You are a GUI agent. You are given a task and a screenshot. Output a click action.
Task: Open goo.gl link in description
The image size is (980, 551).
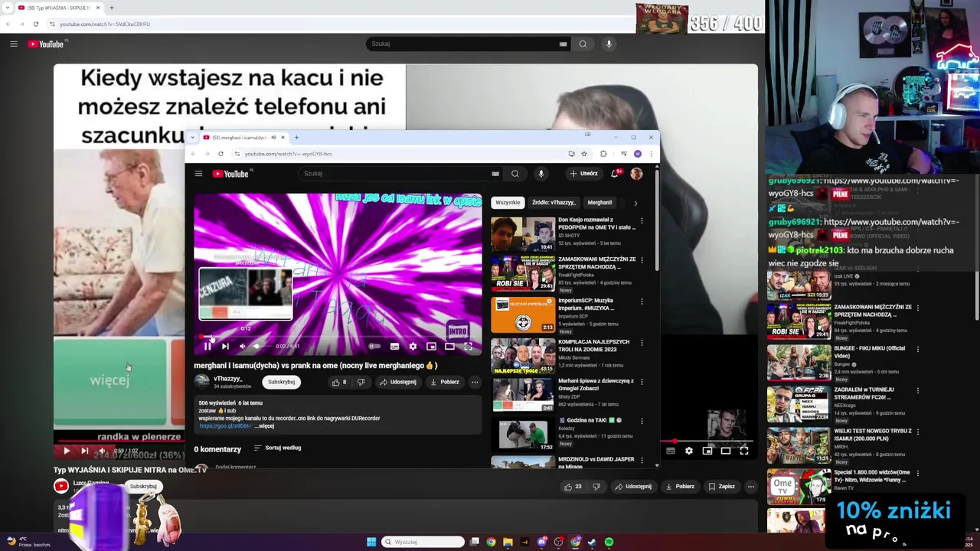coord(225,426)
